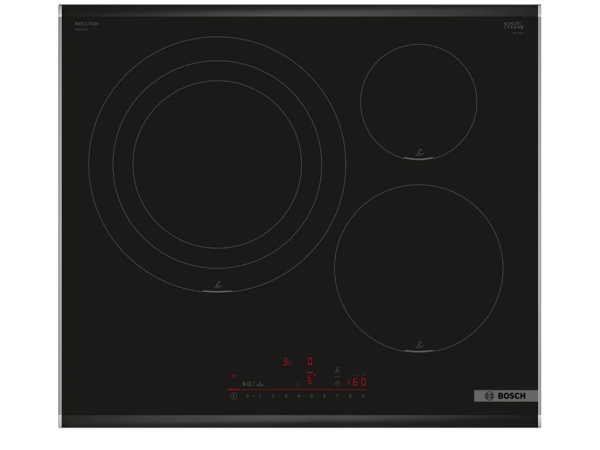Set power level 5 on the slider
The image size is (600, 450).
pos(311,396)
